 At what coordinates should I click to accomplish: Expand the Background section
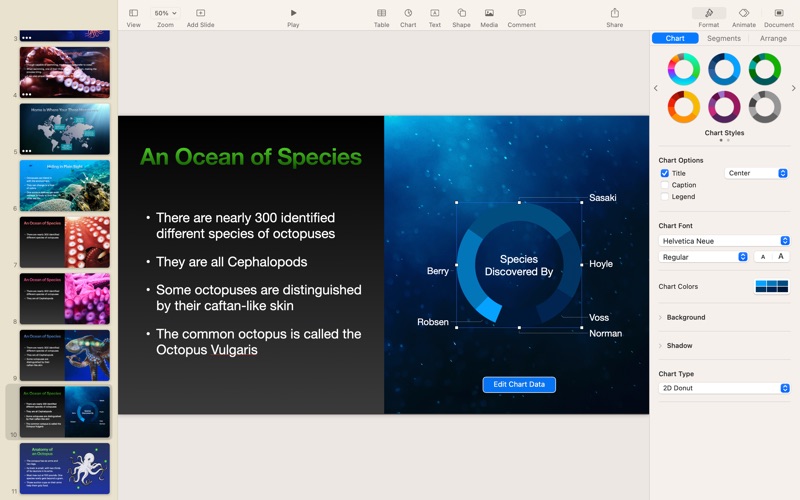pyautogui.click(x=685, y=317)
